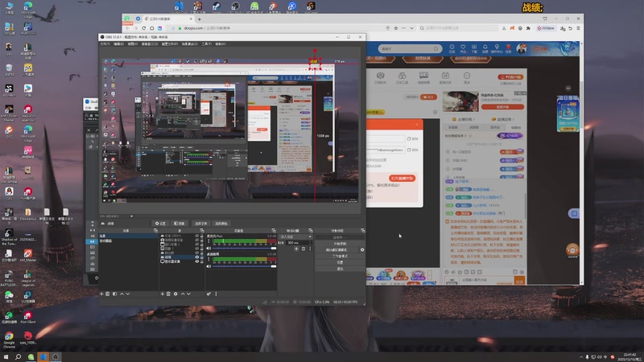Add a new scene in OBS Scenes panel
This screenshot has height=362, width=644.
pyautogui.click(x=101, y=294)
